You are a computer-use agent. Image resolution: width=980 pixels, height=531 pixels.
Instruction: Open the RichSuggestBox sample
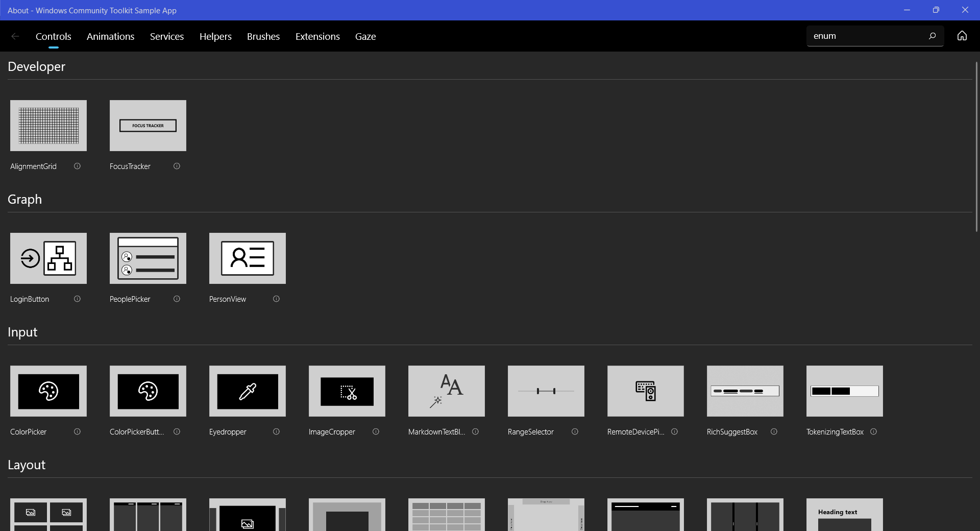click(745, 391)
